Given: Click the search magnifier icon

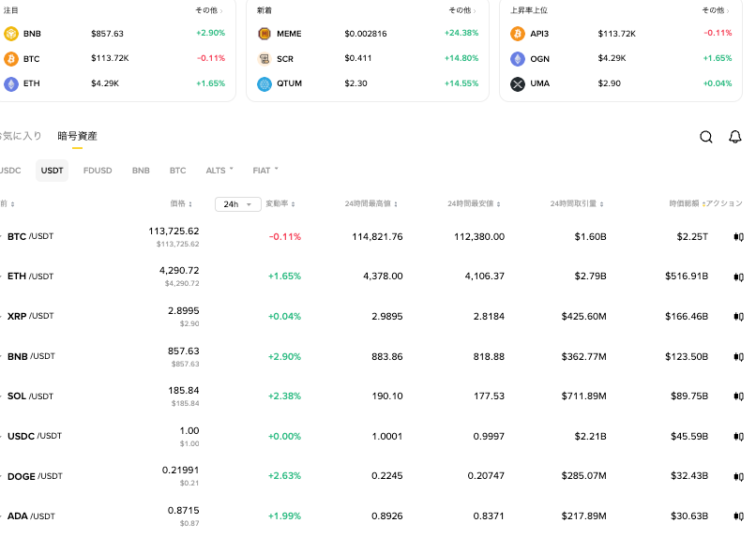Looking at the screenshot, I should (706, 137).
